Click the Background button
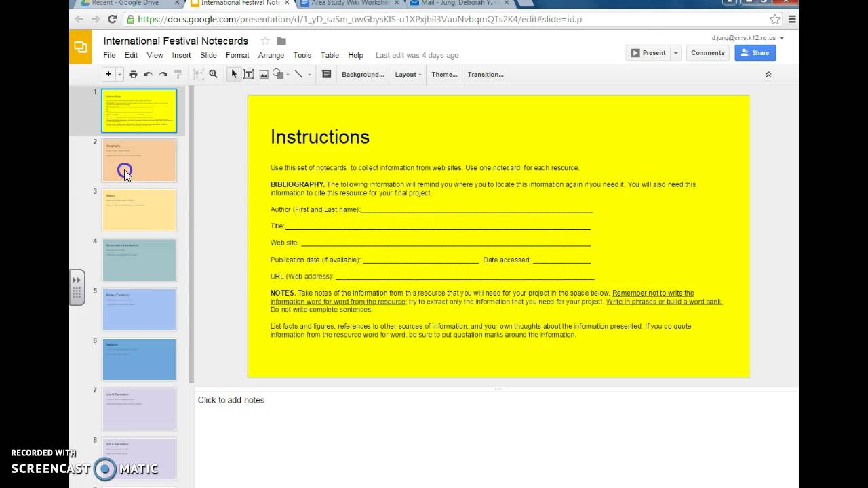The image size is (868, 488). tap(363, 75)
